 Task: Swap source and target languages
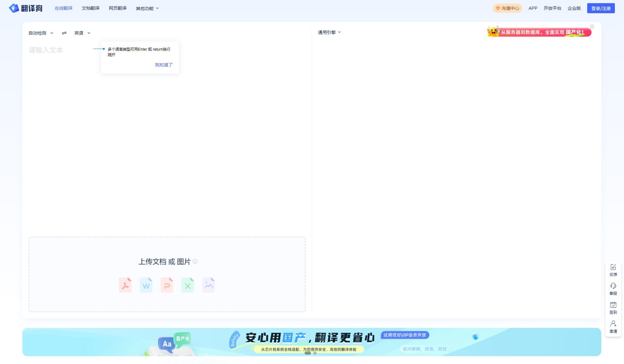pos(64,33)
